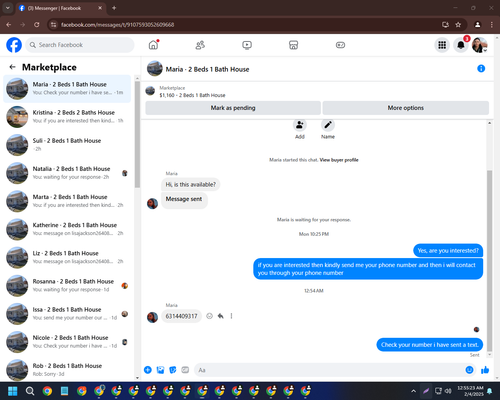
Task: Open Issa - 2 Beds 1 Bath House chat
Action: (x=67, y=314)
